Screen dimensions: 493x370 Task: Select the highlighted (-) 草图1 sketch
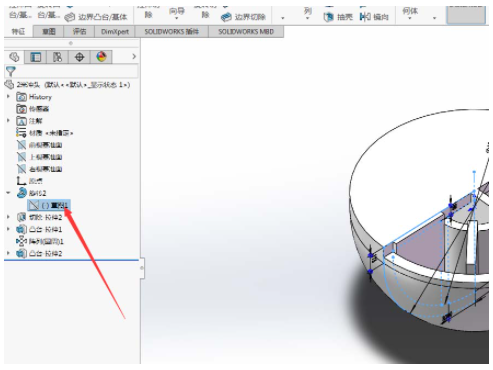[x=49, y=205]
